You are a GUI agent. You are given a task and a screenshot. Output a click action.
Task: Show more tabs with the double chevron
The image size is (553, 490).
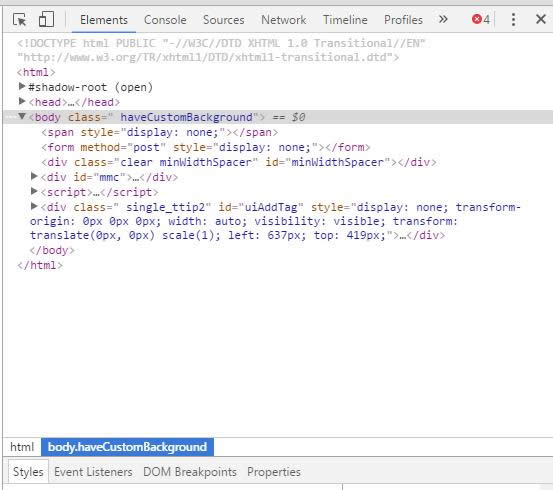[443, 19]
